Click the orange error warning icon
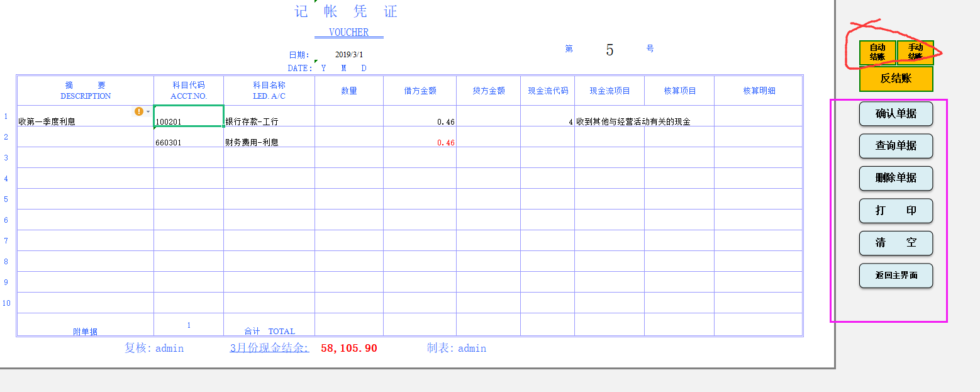 click(138, 111)
